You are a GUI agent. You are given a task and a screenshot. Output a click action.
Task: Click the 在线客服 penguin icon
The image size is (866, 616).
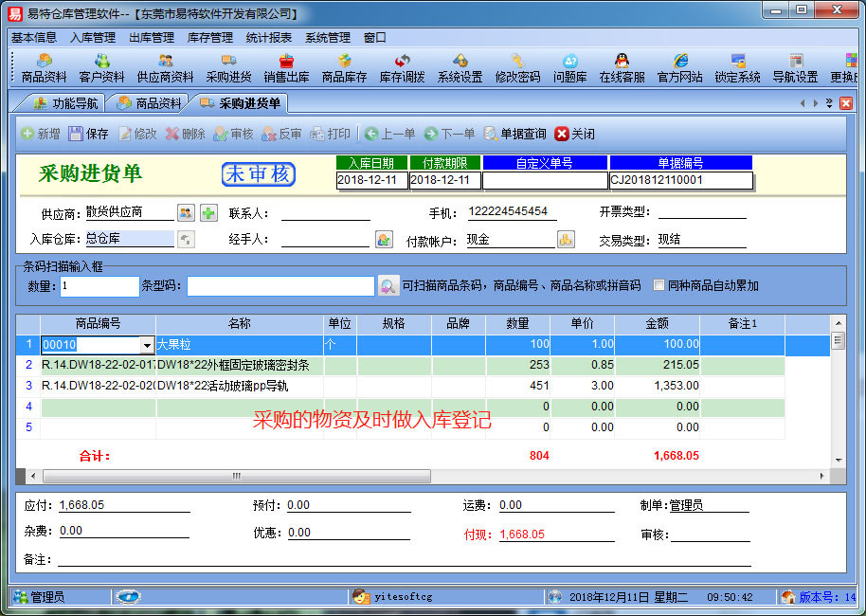point(622,68)
